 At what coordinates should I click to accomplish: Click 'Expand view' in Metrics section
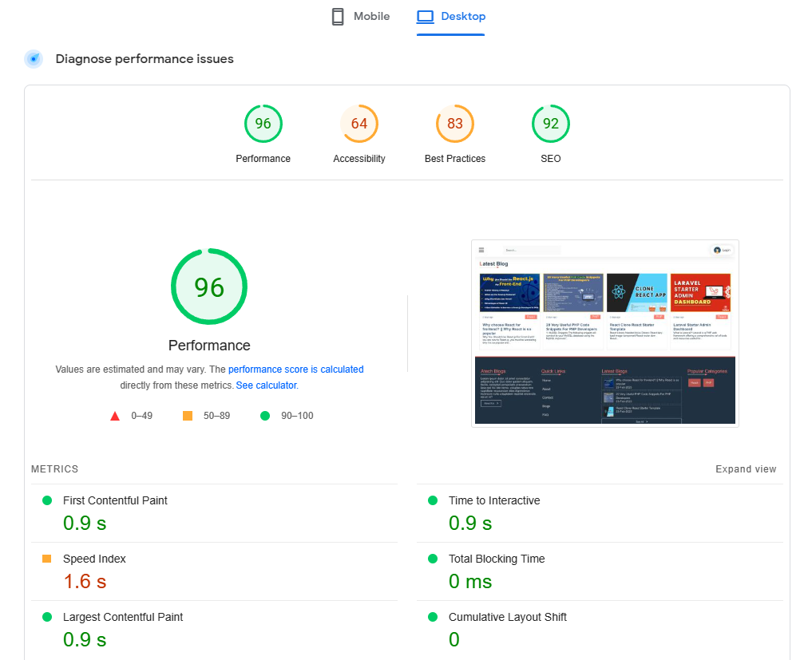pyautogui.click(x=746, y=469)
